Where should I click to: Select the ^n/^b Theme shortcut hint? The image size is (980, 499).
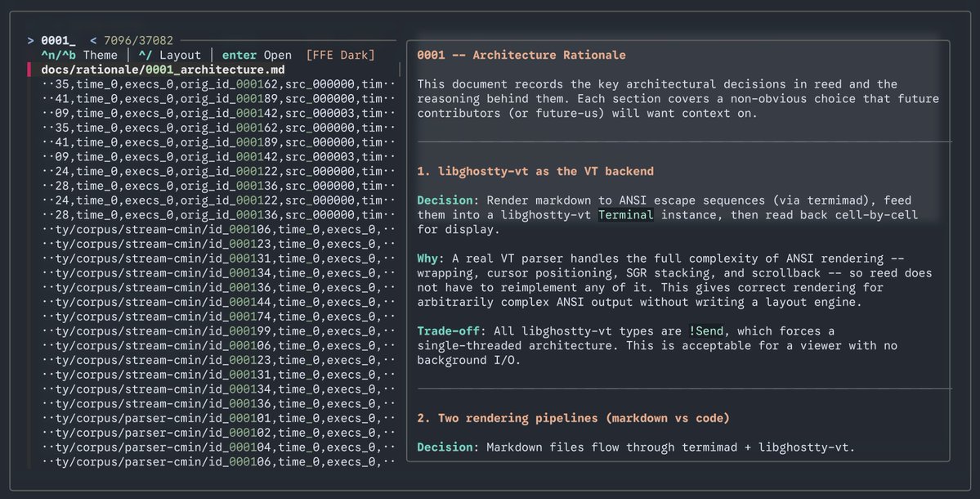point(79,55)
